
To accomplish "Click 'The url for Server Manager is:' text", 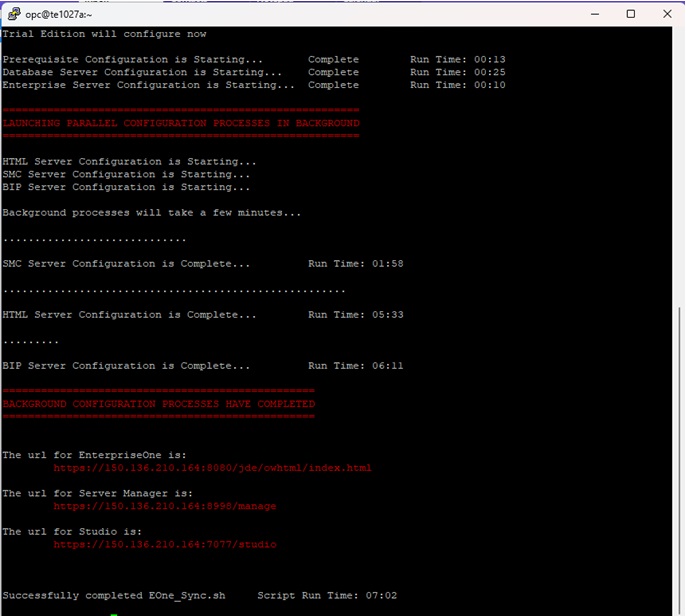I will coord(97,494).
